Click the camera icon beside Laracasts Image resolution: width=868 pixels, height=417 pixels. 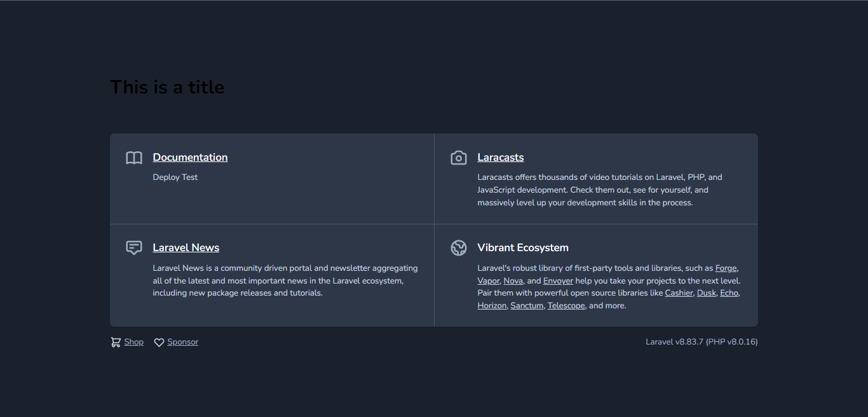click(459, 158)
